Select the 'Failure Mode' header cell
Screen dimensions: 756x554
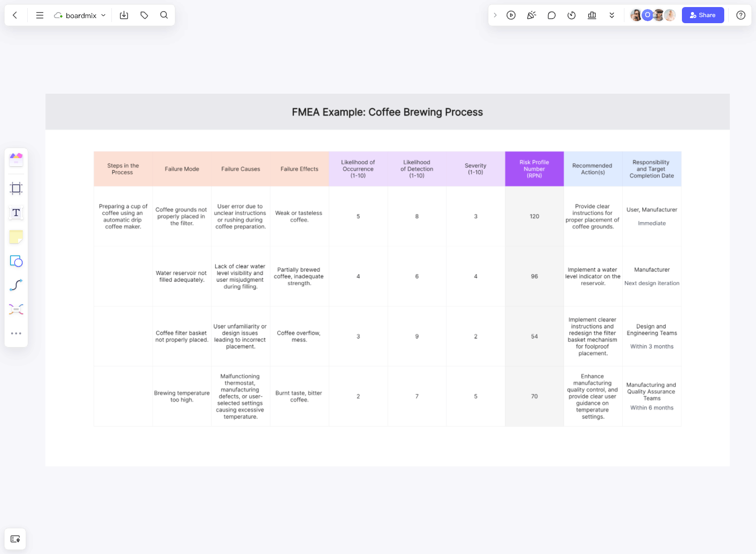[x=182, y=169]
